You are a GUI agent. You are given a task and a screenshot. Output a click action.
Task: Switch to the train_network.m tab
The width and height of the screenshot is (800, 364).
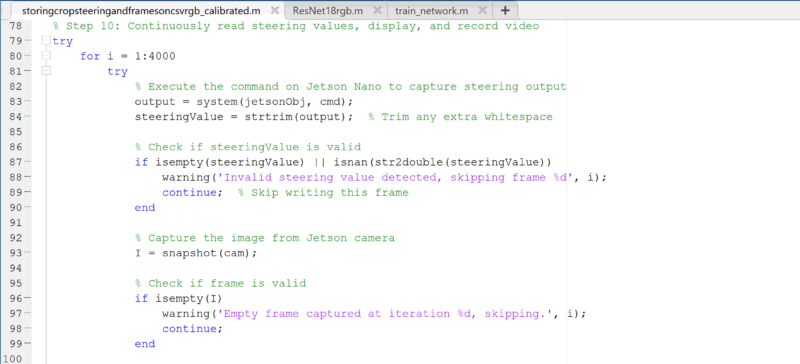pyautogui.click(x=432, y=10)
